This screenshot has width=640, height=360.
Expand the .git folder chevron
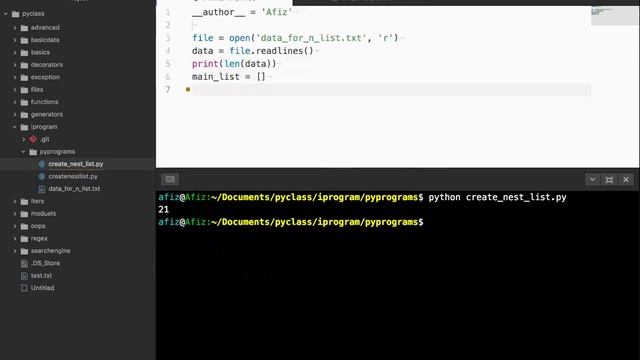tap(24, 139)
